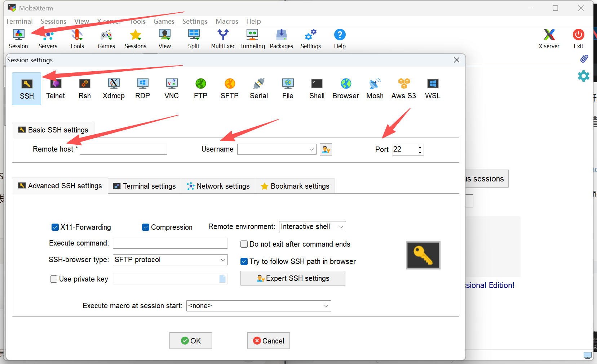This screenshot has height=364, width=597.
Task: Click the Remote host input field
Action: (123, 149)
